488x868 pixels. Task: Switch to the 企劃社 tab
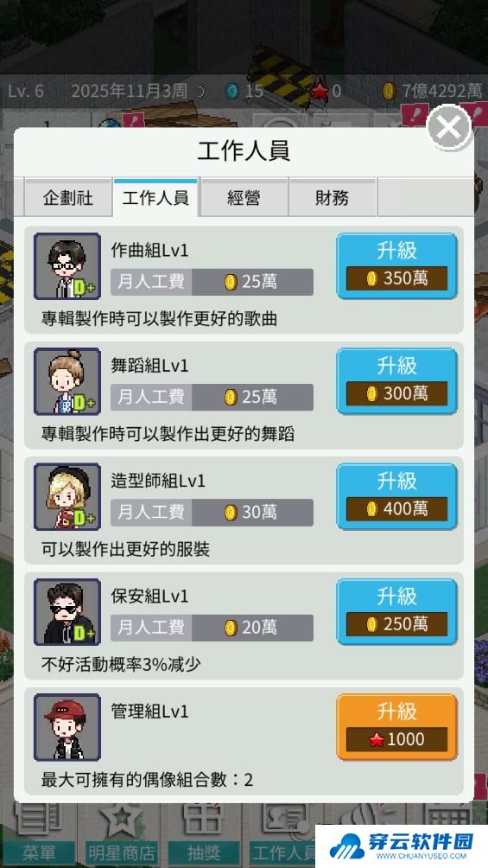(x=68, y=198)
